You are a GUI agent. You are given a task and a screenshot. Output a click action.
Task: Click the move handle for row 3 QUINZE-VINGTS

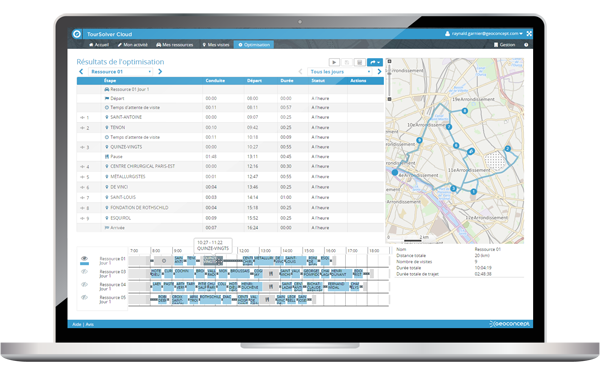pyautogui.click(x=82, y=147)
